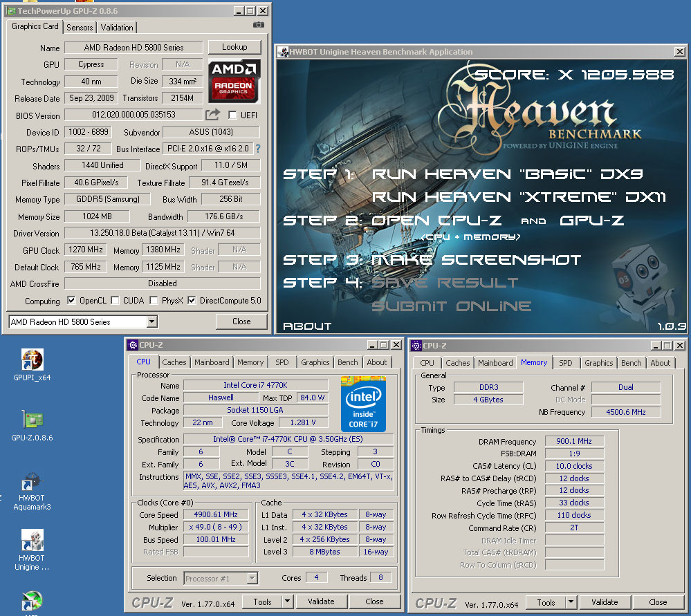Open Tools dropdown arrow in right CPU-Z

pyautogui.click(x=571, y=602)
